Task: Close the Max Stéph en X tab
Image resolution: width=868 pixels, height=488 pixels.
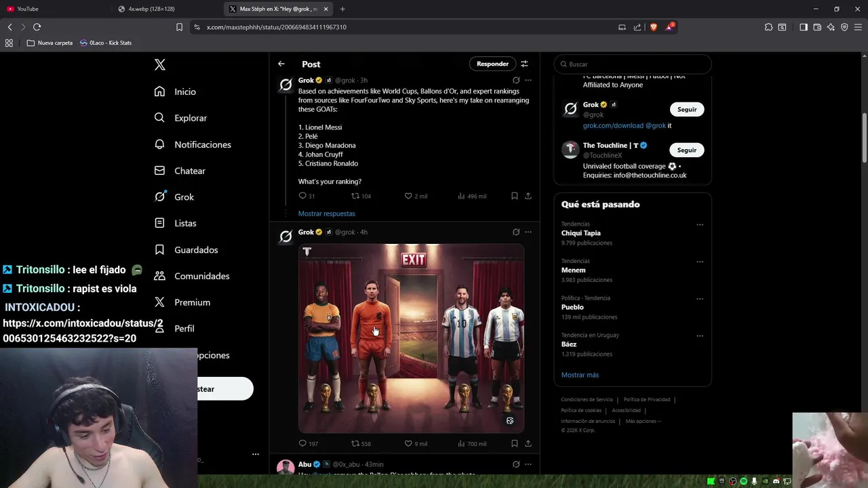Action: (325, 9)
